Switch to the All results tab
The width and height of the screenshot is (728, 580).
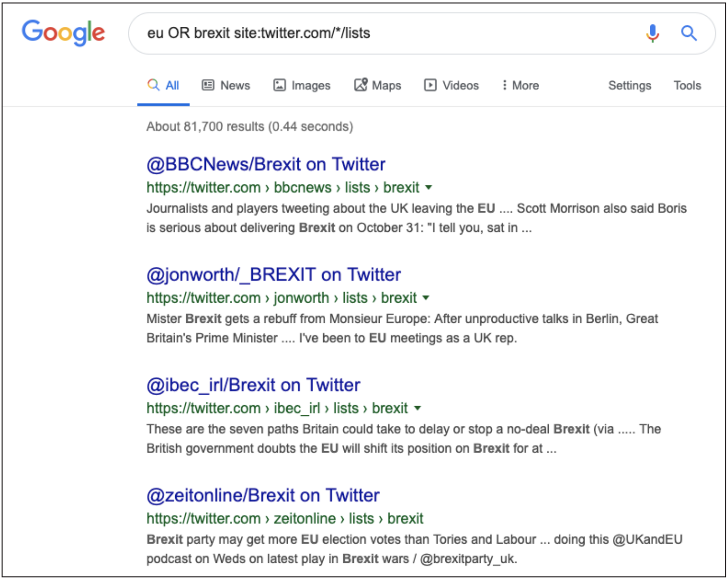164,85
